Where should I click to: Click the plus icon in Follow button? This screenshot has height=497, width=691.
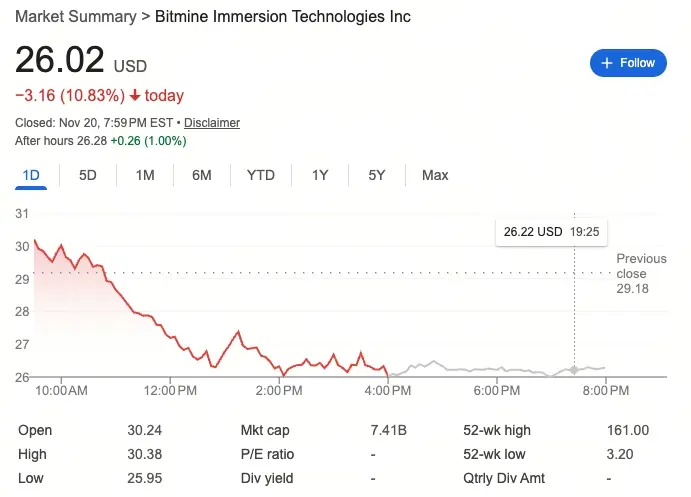pyautogui.click(x=605, y=63)
